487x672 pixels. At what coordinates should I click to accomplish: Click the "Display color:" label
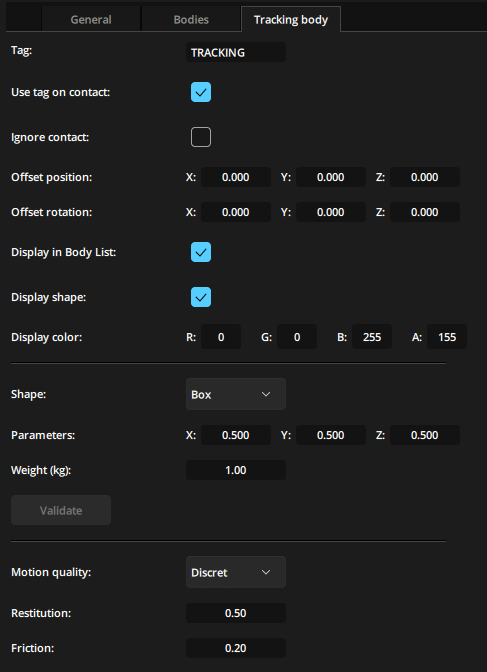click(x=46, y=337)
